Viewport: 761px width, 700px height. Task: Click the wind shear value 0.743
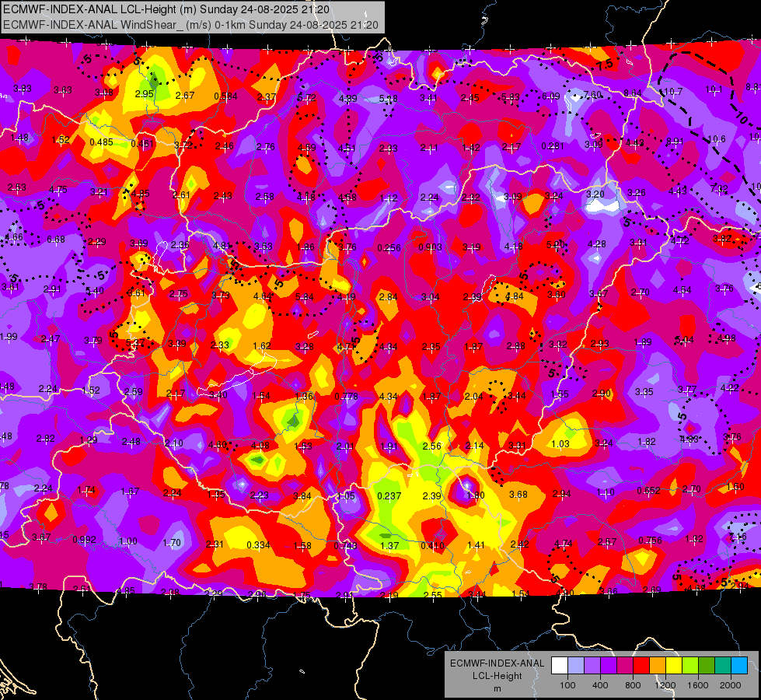(346, 546)
